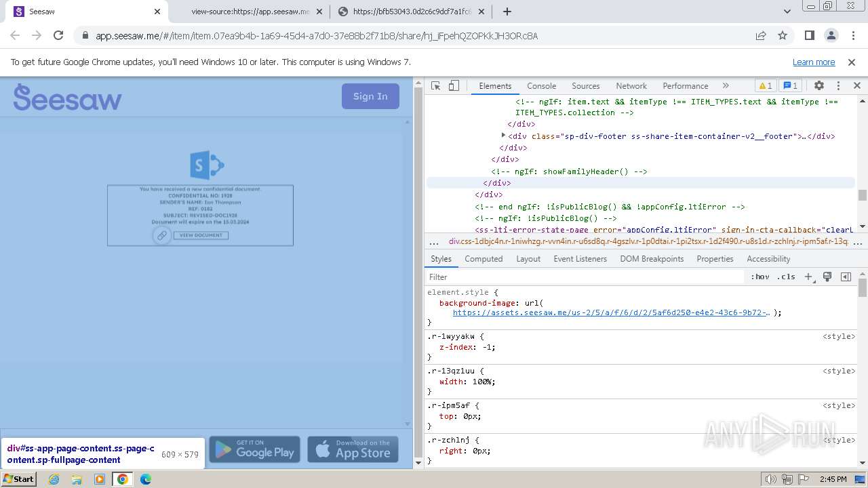This screenshot has width=868, height=488.
Task: Select the div.css-1dbjc4n breadcrumb
Action: [648, 241]
